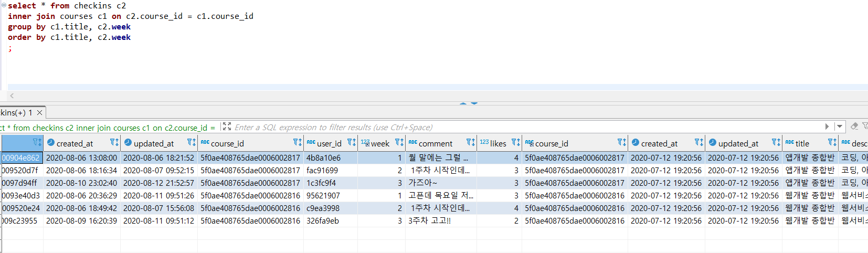The image size is (868, 253).
Task: Open filter/sort menu for title column
Action: 832,143
